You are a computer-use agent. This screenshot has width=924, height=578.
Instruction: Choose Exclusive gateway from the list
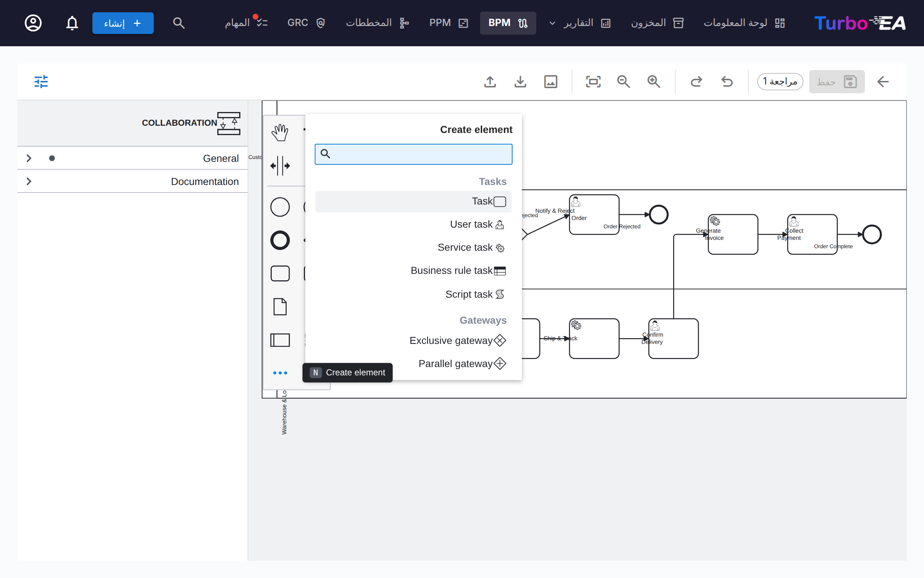(x=413, y=340)
